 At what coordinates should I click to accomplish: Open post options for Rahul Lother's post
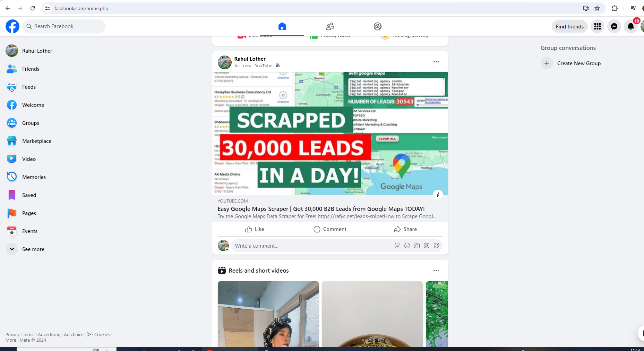(436, 62)
